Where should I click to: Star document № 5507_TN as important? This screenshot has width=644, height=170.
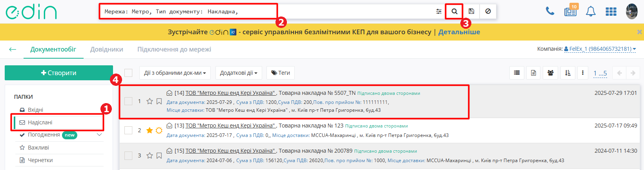coord(150,101)
